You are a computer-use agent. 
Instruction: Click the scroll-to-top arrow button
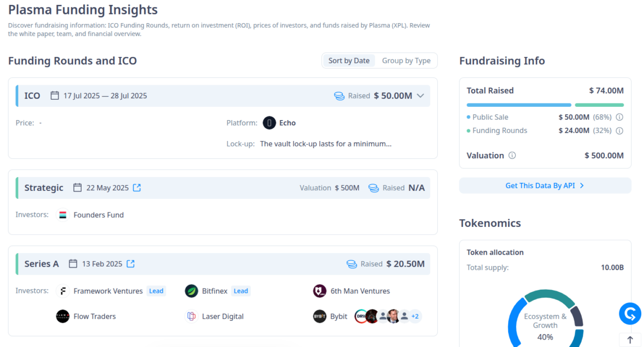[x=630, y=340]
